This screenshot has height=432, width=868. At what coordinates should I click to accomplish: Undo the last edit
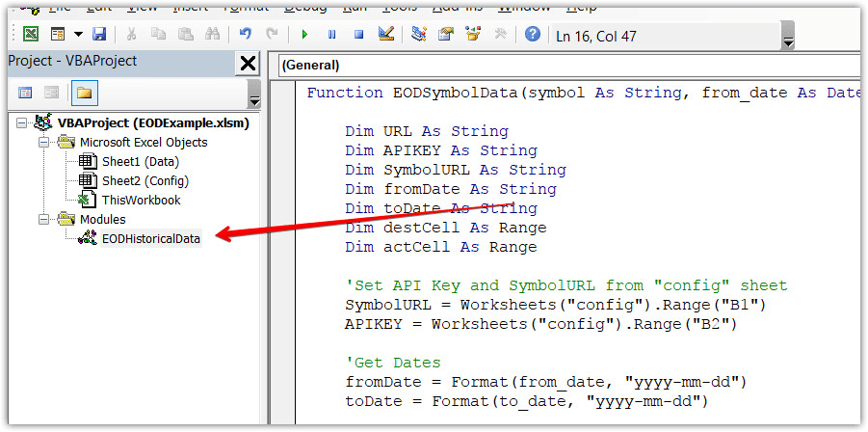tap(246, 35)
